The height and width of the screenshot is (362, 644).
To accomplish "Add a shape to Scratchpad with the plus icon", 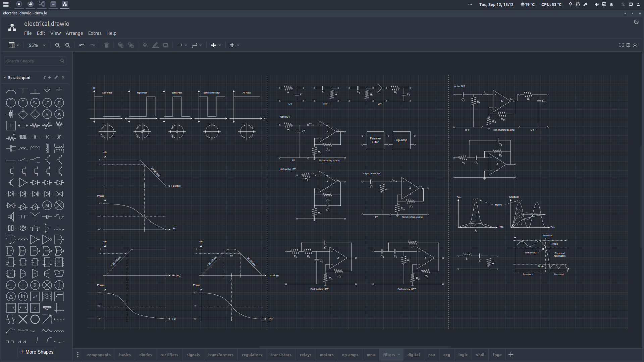I will tap(50, 77).
